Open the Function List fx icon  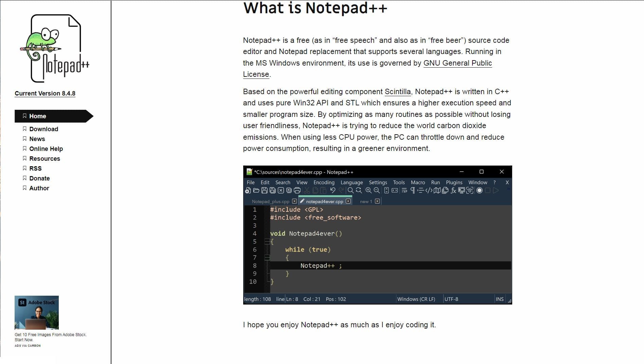point(453,190)
